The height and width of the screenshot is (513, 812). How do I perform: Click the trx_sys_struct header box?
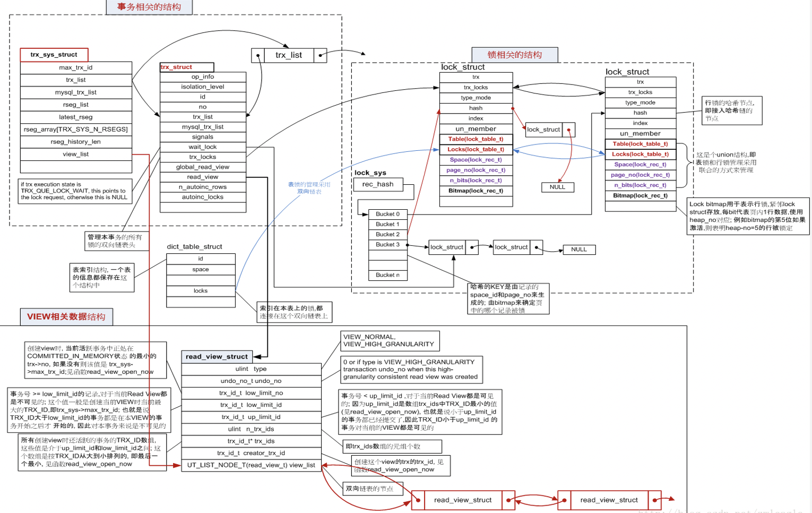54,55
